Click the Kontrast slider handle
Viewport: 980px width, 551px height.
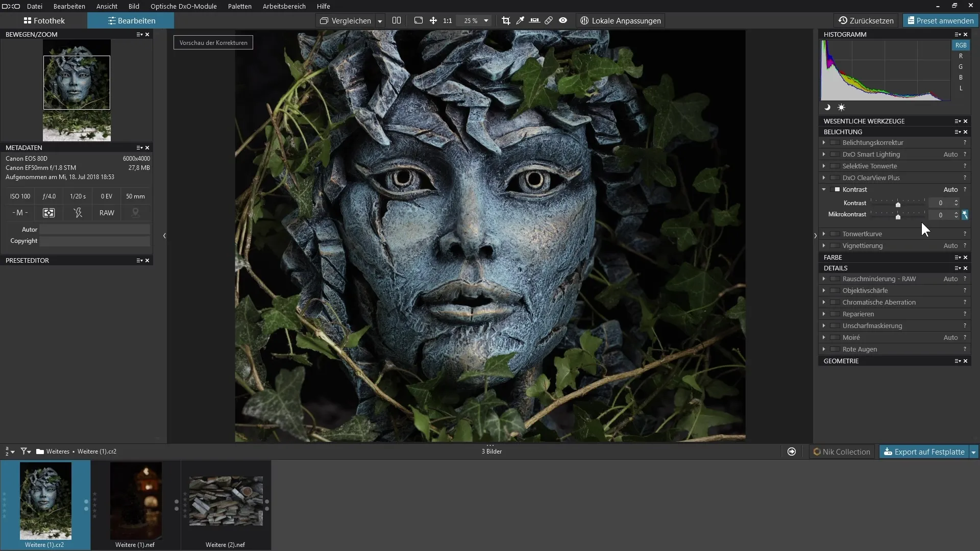pyautogui.click(x=898, y=205)
